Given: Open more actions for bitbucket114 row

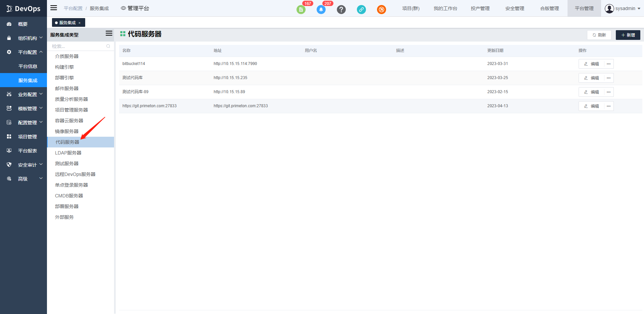Looking at the screenshot, I should [x=608, y=64].
